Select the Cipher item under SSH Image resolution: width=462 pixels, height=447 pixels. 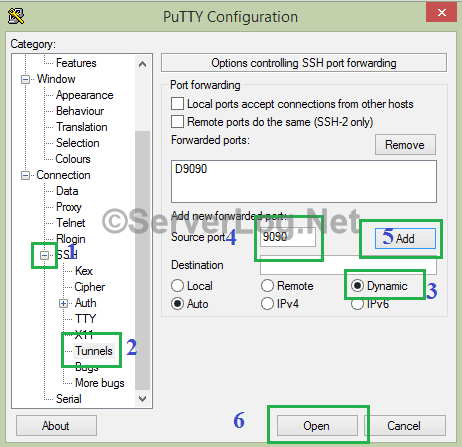tap(89, 287)
